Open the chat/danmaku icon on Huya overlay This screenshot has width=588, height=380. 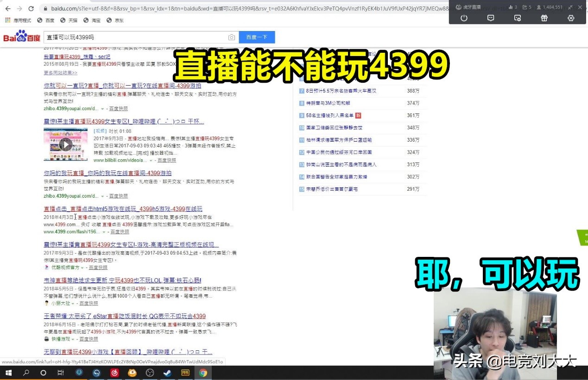491,18
